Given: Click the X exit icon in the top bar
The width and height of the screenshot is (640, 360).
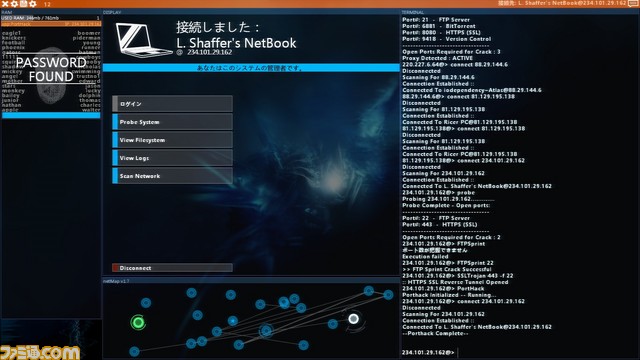Looking at the screenshot, I should (5, 4).
